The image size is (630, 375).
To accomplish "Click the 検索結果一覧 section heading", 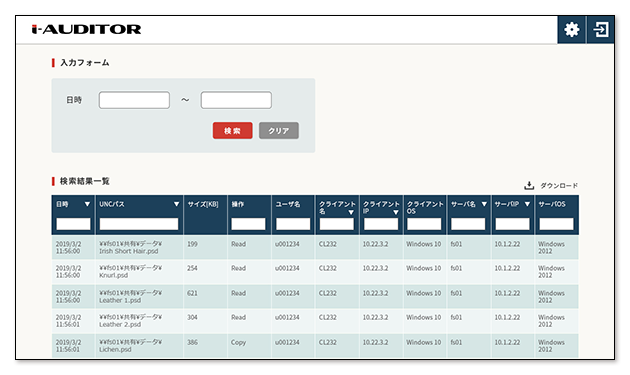I will (x=84, y=181).
